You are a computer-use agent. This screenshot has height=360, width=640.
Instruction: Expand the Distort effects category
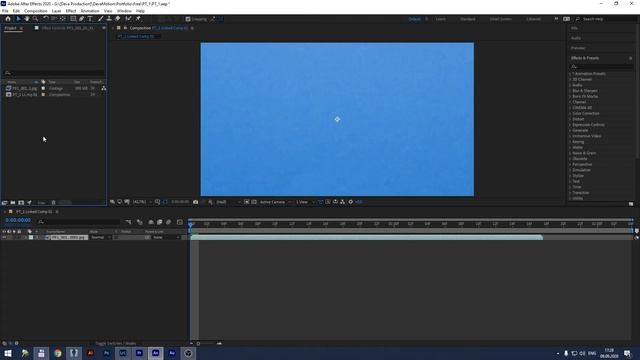pyautogui.click(x=570, y=119)
